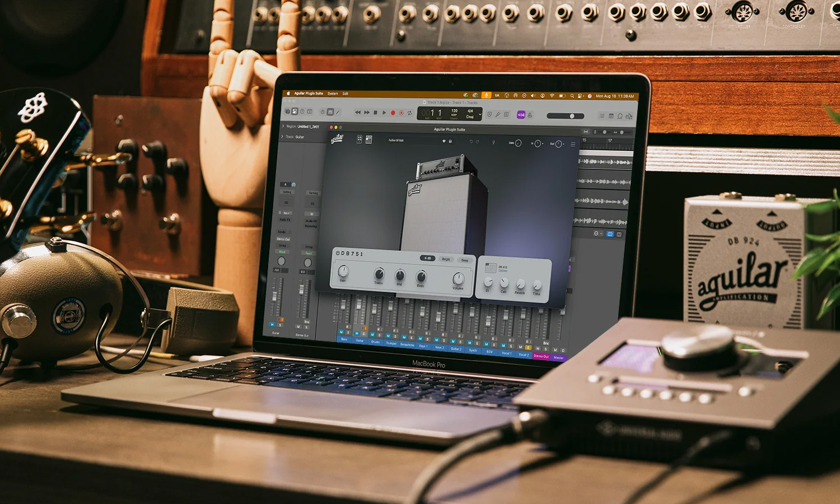Open the media Browsers panel
840x504 pixels.
(x=629, y=116)
